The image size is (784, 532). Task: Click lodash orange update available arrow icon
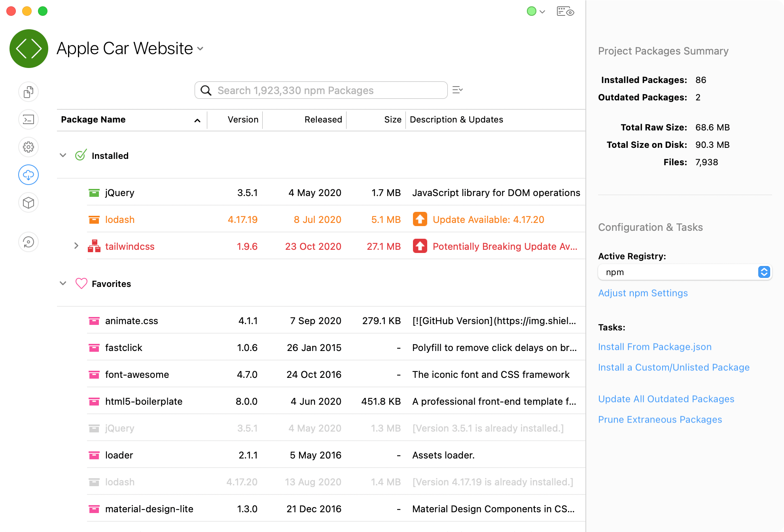pyautogui.click(x=420, y=219)
